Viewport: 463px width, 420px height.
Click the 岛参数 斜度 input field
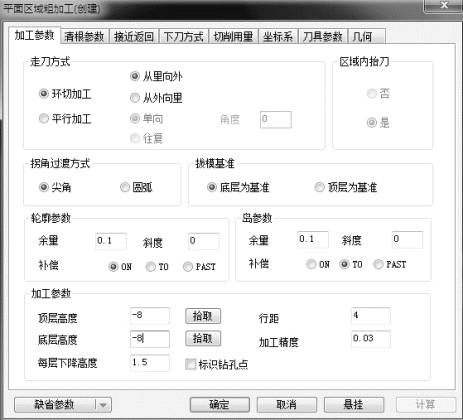point(407,240)
